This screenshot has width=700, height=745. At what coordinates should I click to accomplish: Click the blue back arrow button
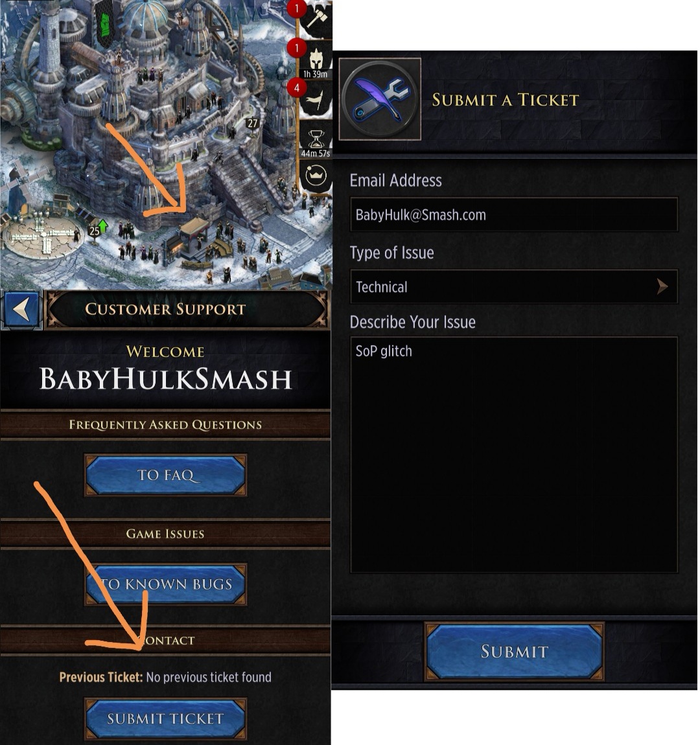coord(21,310)
